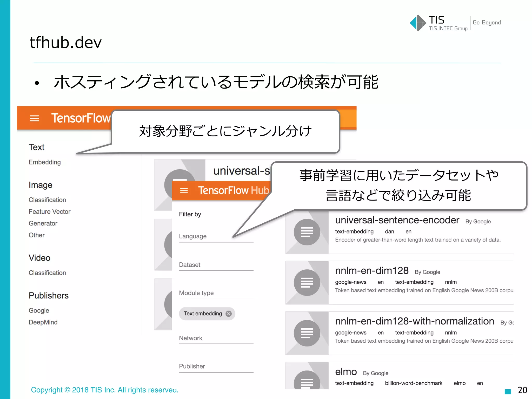Select Generator under Image category
This screenshot has height=399, width=532.
(x=43, y=223)
